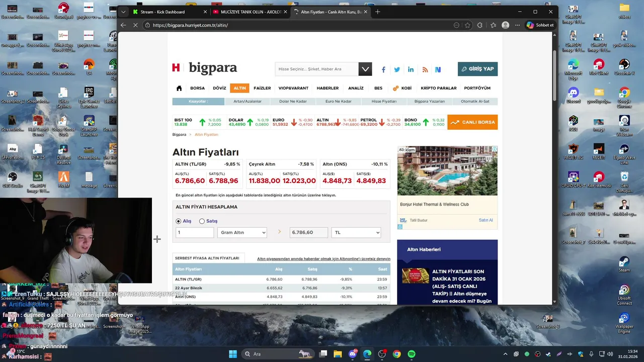Open bigpara RSS feed icon
The width and height of the screenshot is (644, 362).
[x=425, y=69]
